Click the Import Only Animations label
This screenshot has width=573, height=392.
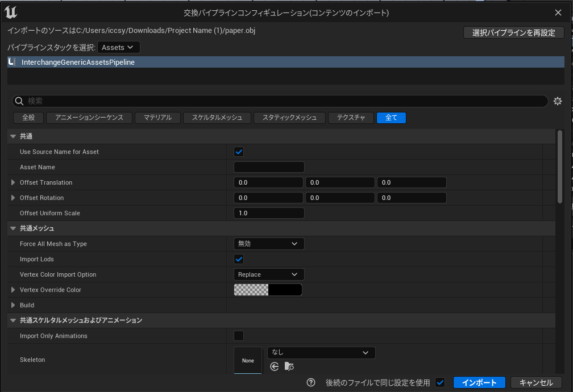53,336
